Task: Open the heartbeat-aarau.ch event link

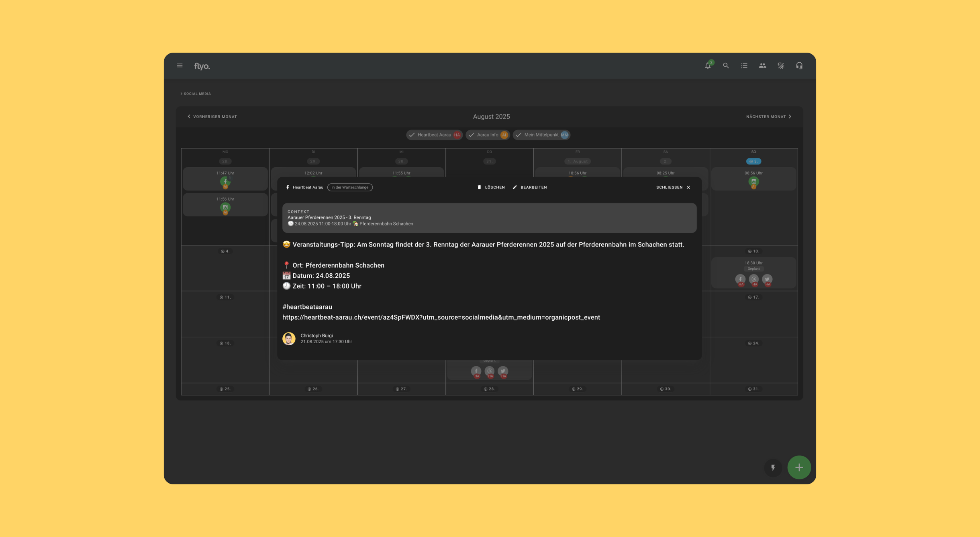Action: click(441, 317)
